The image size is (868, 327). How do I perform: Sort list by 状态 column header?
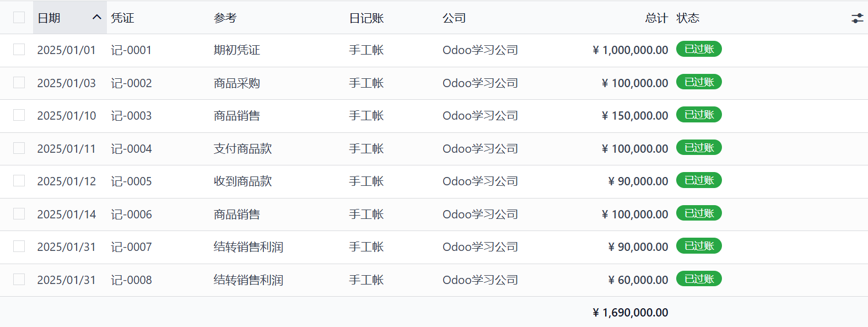(688, 18)
